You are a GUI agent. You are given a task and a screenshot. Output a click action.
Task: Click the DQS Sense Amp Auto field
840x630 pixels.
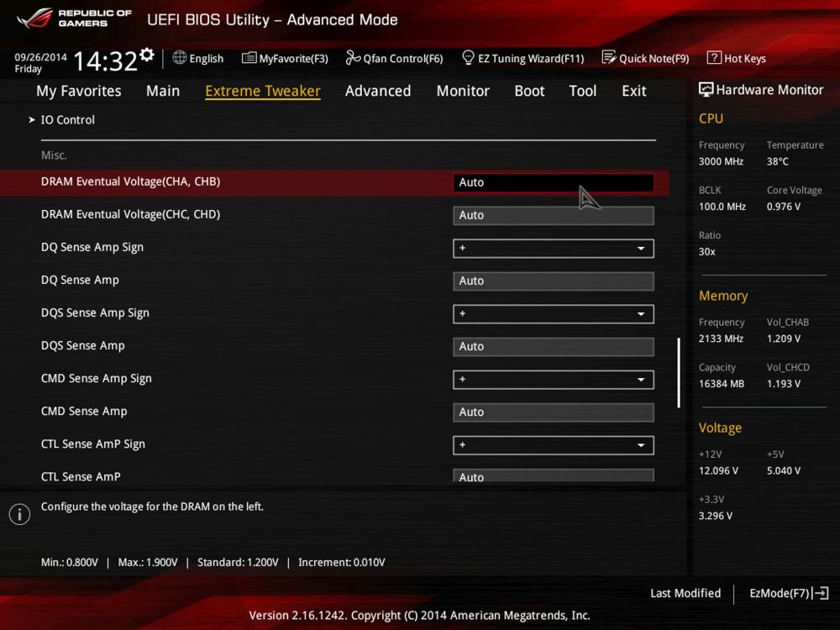(553, 347)
